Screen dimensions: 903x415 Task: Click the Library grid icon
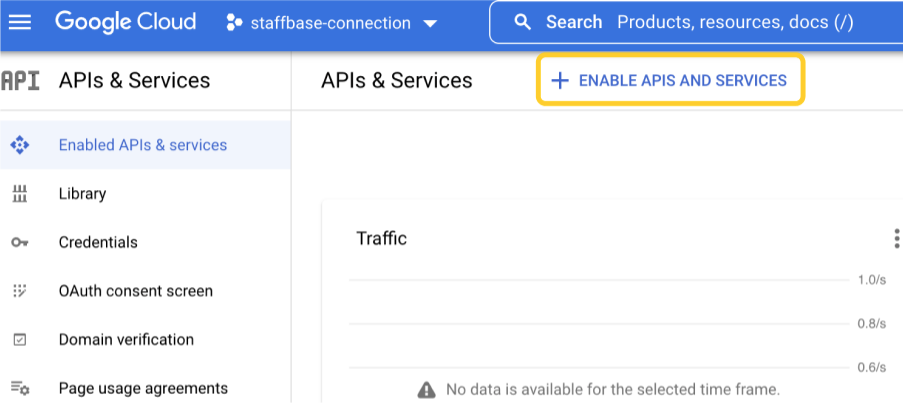[20, 194]
